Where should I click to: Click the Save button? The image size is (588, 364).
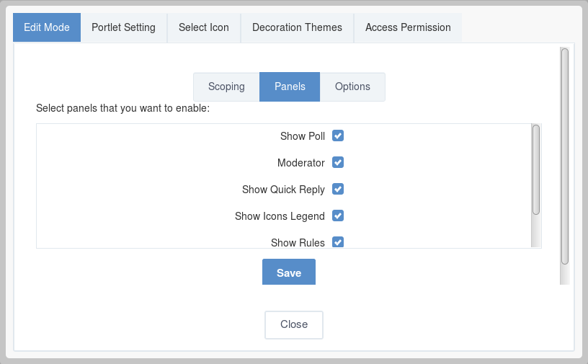pyautogui.click(x=289, y=272)
